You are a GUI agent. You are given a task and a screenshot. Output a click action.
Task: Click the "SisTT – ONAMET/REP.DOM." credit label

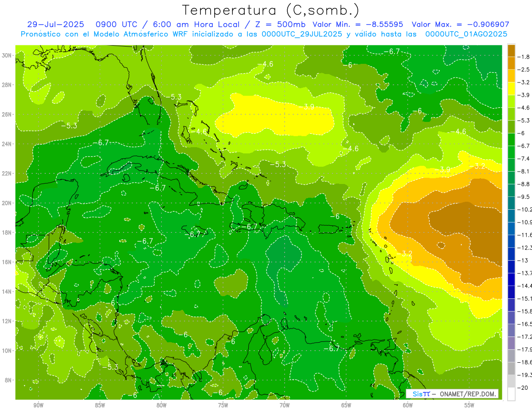pos(452,394)
